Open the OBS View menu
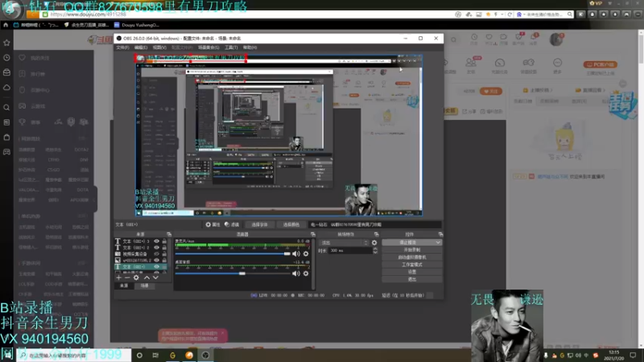The image size is (644, 362). (159, 47)
